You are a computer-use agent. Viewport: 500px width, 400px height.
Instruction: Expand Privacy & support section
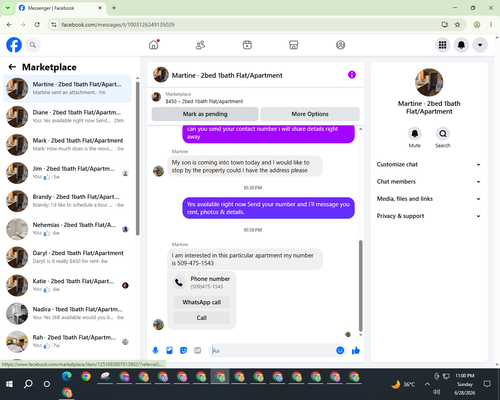429,216
